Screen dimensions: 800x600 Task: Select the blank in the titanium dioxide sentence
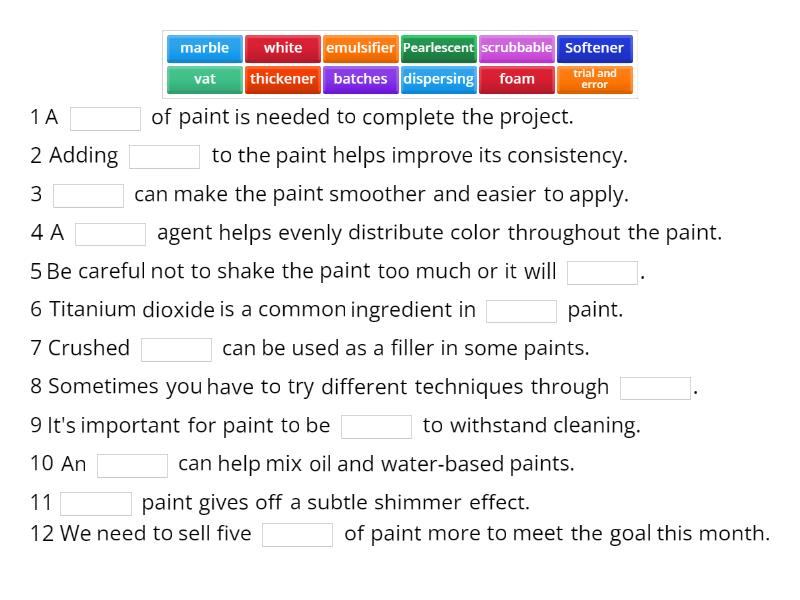[520, 310]
